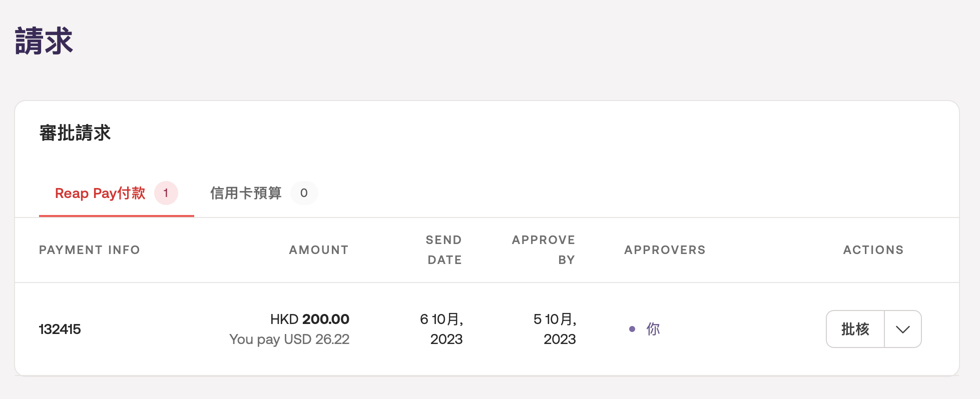Select payment row 132415
980x399 pixels.
(x=60, y=329)
